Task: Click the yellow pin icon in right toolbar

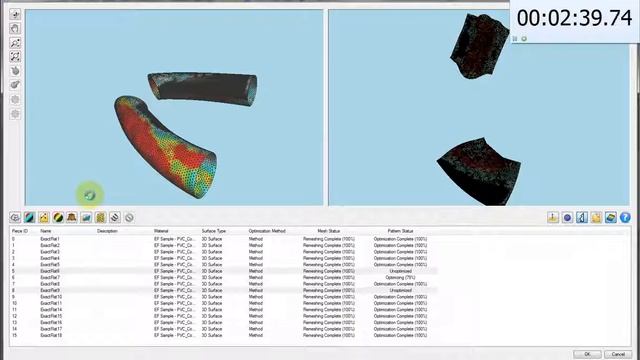Action: tap(553, 218)
